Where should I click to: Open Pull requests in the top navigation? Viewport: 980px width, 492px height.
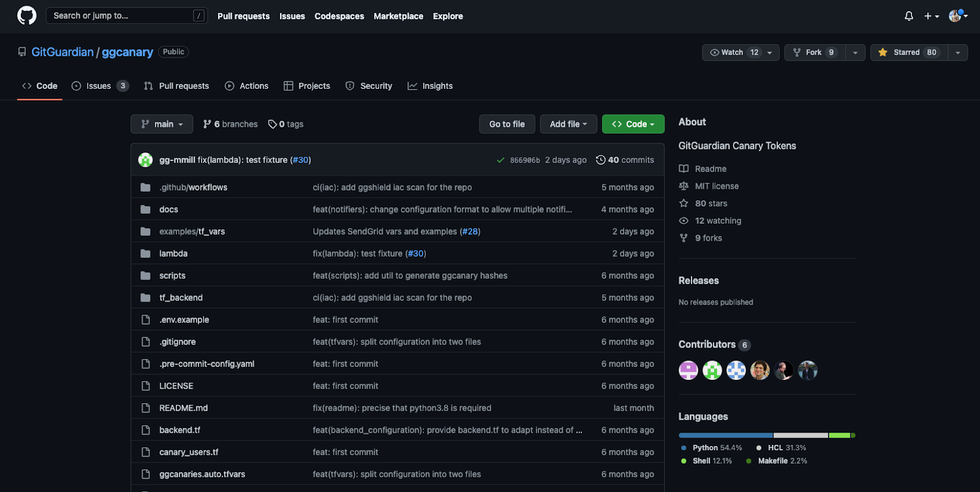(243, 17)
